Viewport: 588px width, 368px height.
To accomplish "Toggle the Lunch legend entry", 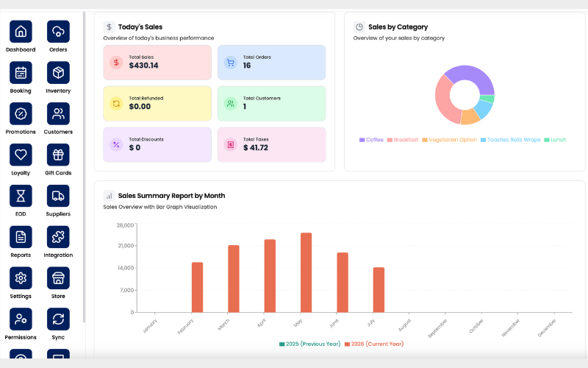I will (555, 140).
